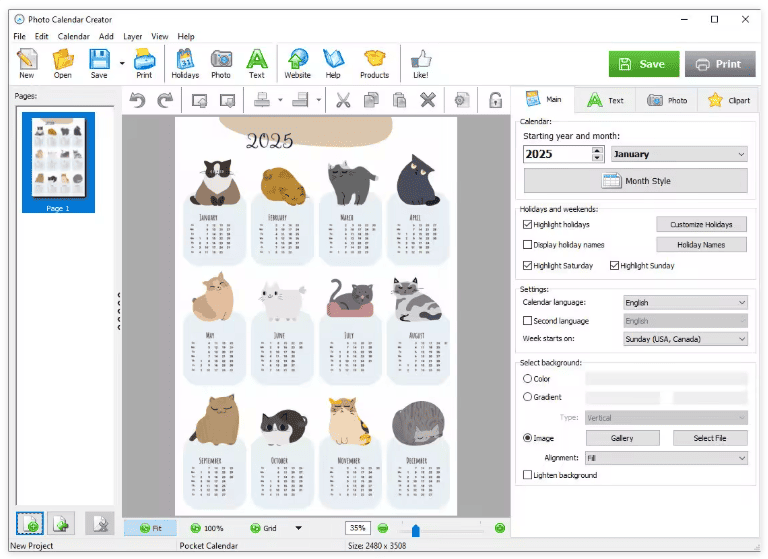This screenshot has height=559, width=768.
Task: Click the New project toolbar icon
Action: 27,63
